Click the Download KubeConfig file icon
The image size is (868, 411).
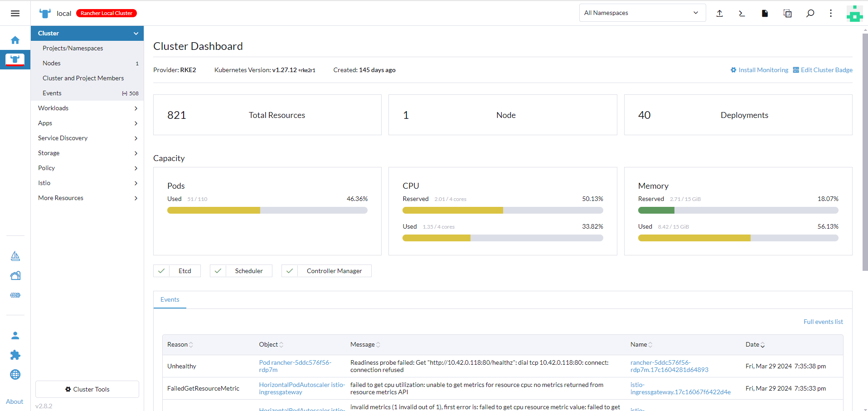(765, 13)
